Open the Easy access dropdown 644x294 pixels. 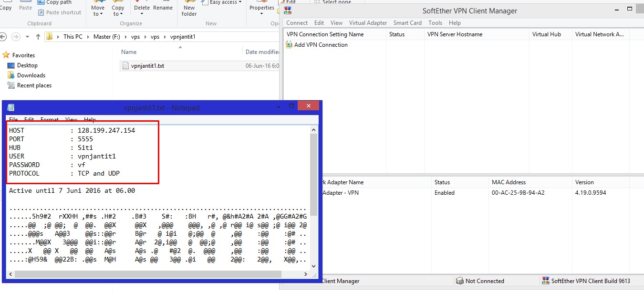click(x=222, y=2)
